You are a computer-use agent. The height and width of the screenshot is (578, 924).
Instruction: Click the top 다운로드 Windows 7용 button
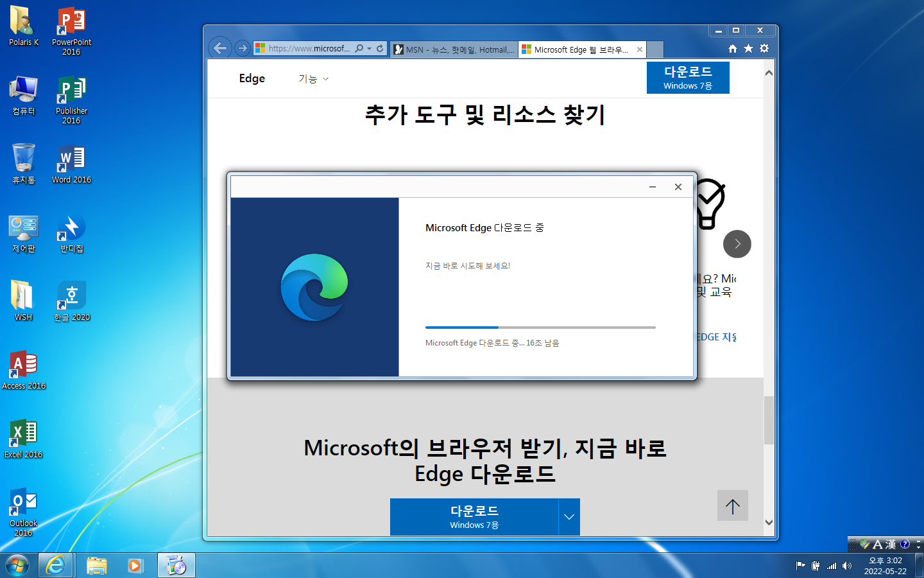(688, 78)
